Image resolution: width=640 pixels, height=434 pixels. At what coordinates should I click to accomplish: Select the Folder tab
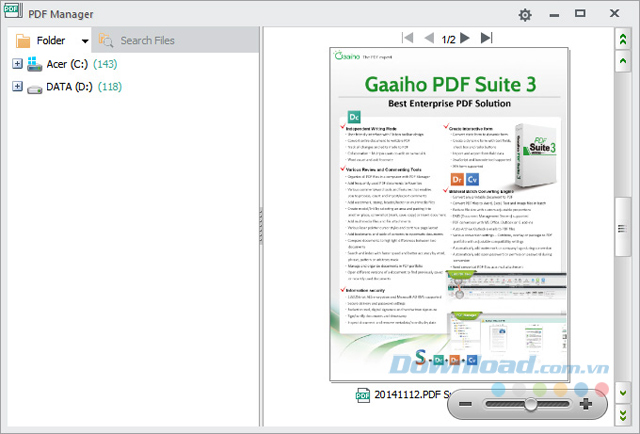click(50, 40)
